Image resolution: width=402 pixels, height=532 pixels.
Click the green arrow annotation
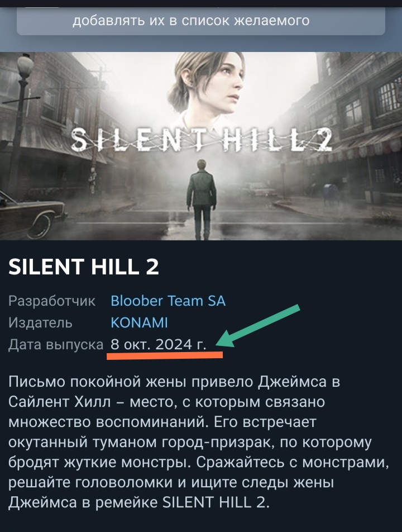(257, 326)
